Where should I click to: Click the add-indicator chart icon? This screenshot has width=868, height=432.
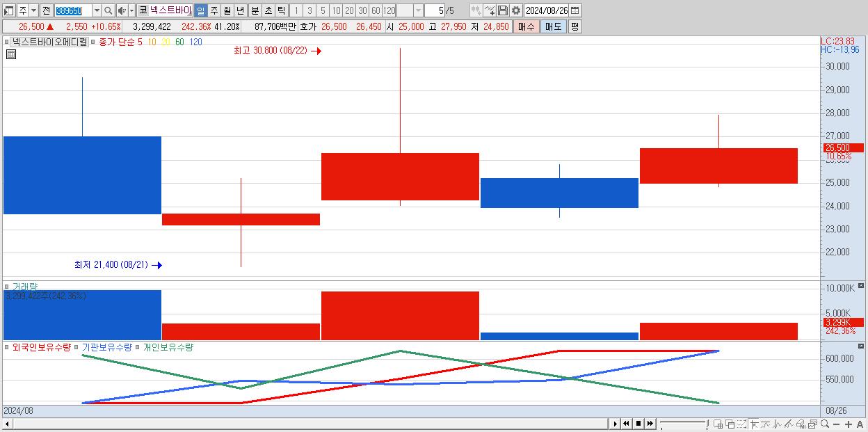tap(476, 10)
